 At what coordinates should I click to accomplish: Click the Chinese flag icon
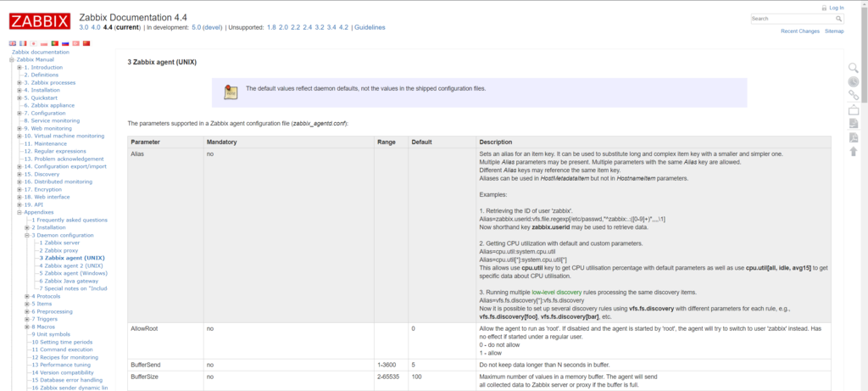[86, 42]
